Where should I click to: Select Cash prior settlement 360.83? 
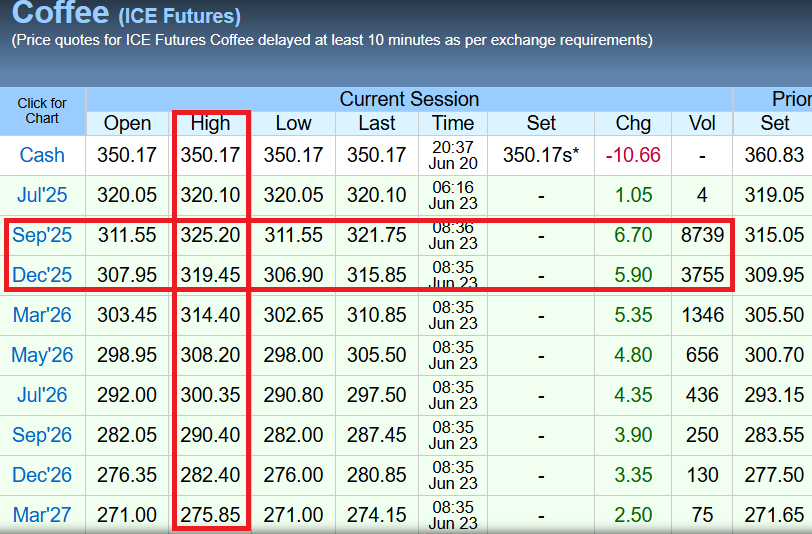[x=775, y=155]
